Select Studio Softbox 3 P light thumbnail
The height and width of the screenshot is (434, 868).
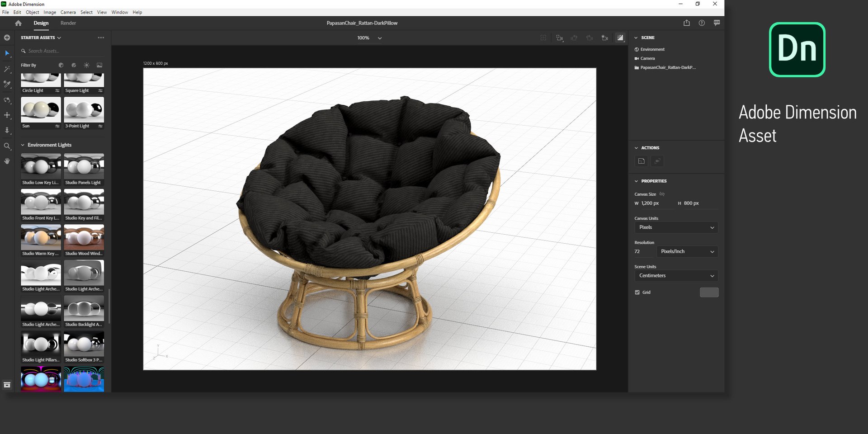(84, 344)
